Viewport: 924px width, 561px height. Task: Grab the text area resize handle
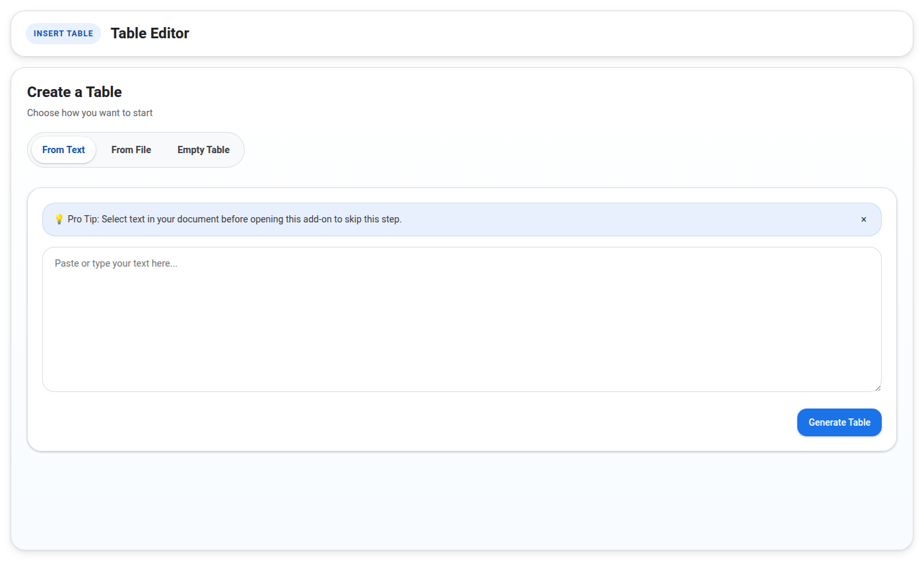(x=876, y=387)
